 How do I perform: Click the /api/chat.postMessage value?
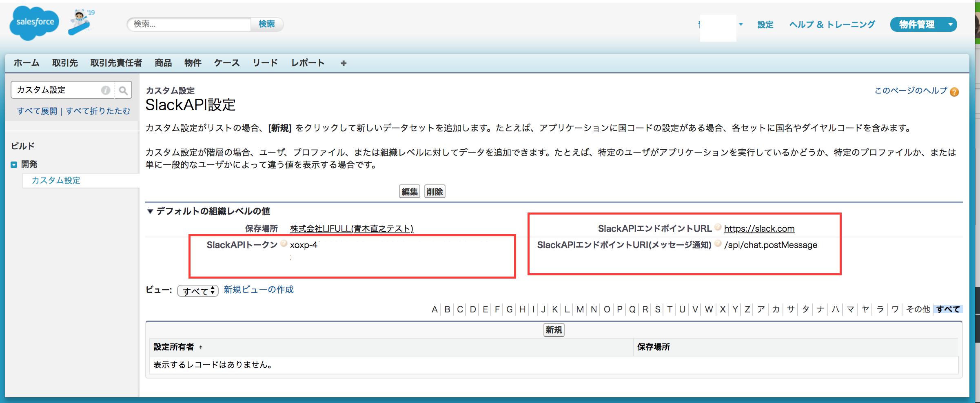pyautogui.click(x=771, y=245)
